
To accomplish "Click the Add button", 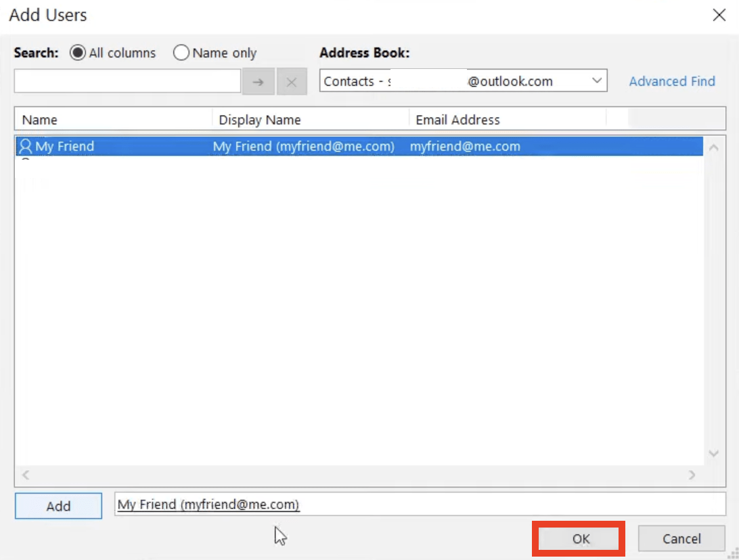I will [58, 505].
